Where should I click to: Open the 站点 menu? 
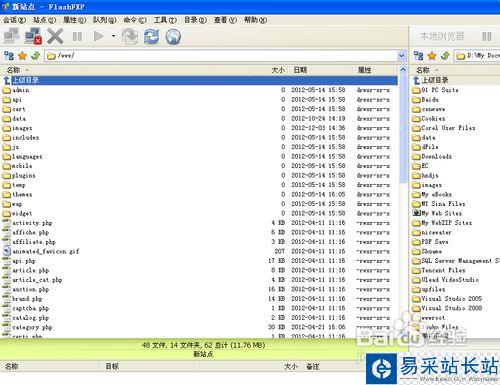tap(44, 20)
